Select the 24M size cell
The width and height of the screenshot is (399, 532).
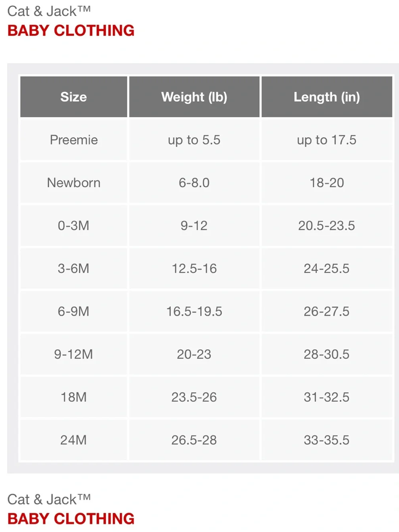point(74,440)
